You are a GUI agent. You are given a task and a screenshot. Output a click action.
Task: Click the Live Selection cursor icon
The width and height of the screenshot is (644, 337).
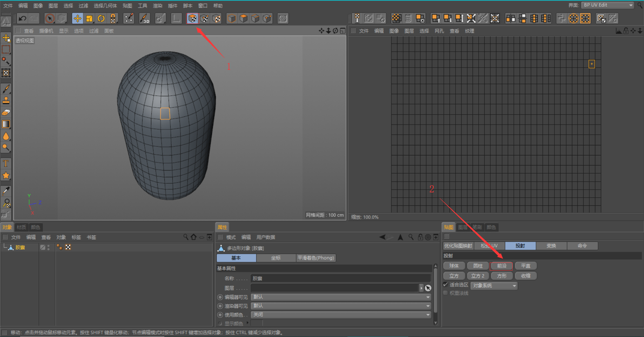[x=50, y=18]
